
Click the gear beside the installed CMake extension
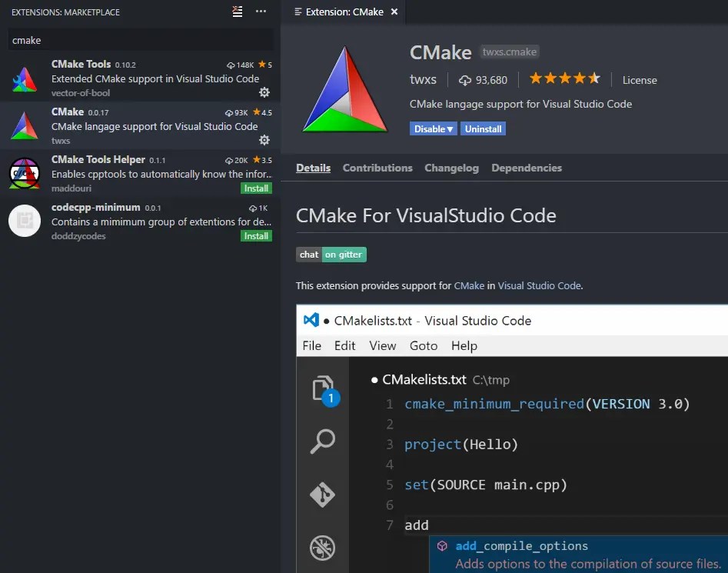coord(264,140)
